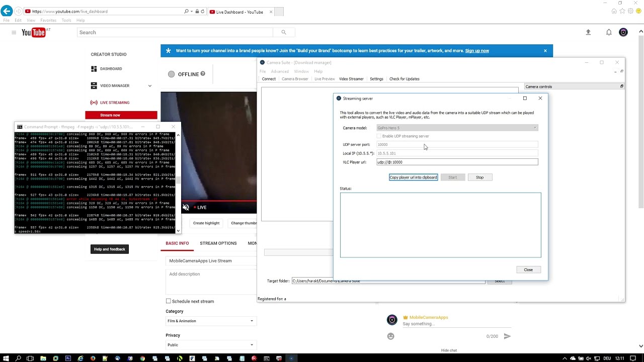Click the Dashboard icon in Creator Studio
The height and width of the screenshot is (362, 644).
[x=94, y=69]
